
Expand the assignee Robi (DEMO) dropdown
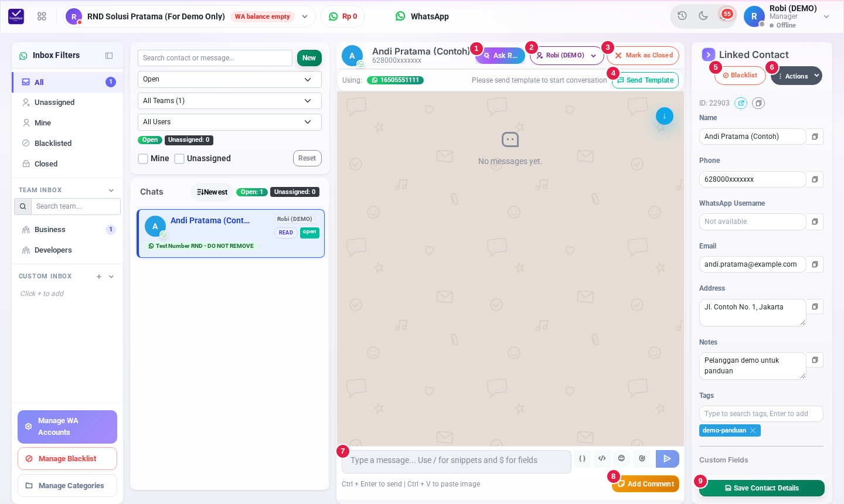tap(567, 56)
